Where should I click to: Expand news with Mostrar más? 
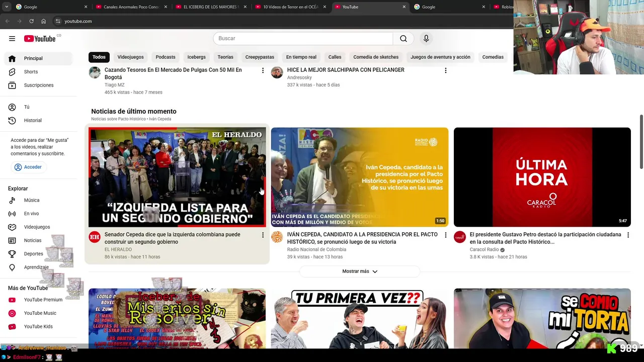(360, 271)
